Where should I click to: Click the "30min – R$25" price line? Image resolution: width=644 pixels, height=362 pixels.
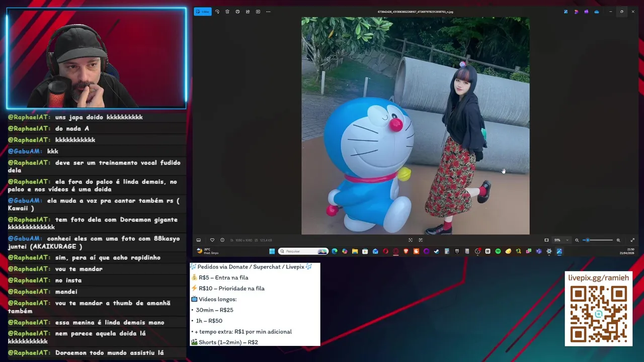coord(212,310)
